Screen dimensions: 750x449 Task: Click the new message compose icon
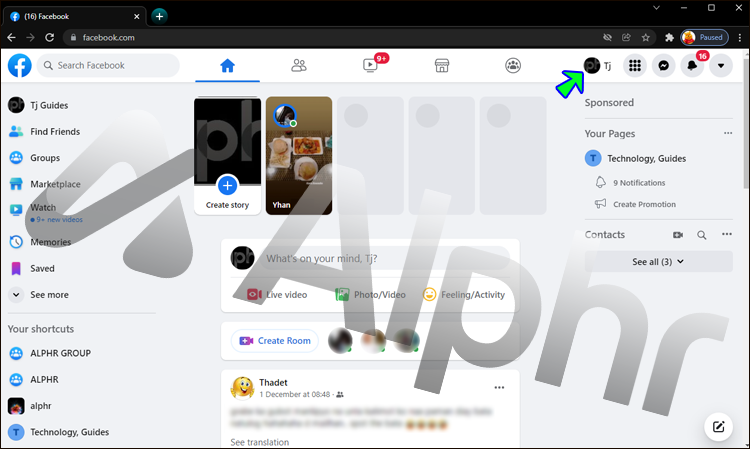[x=718, y=427]
